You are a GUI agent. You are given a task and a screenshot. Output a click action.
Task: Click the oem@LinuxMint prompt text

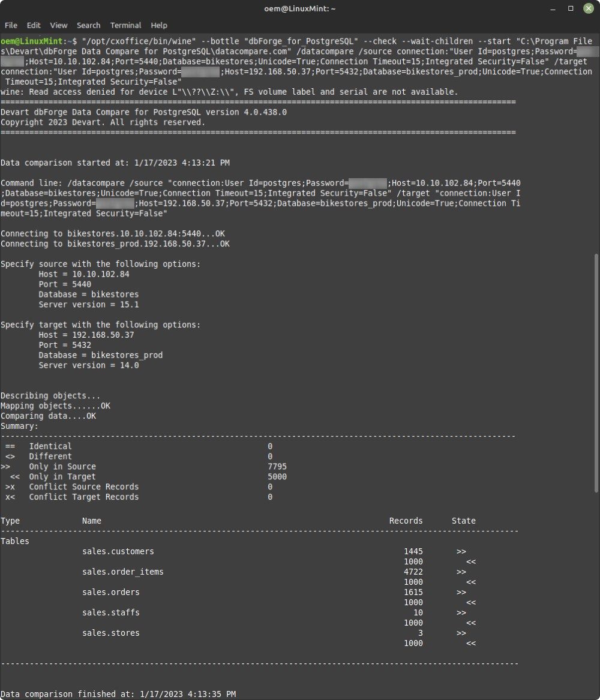38,41
